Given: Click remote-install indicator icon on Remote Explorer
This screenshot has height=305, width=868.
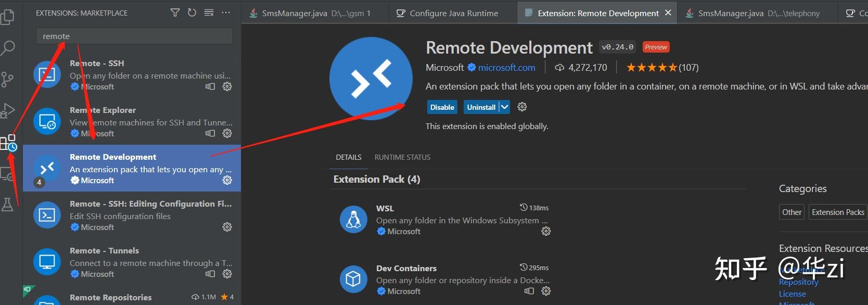Looking at the screenshot, I should click(210, 133).
